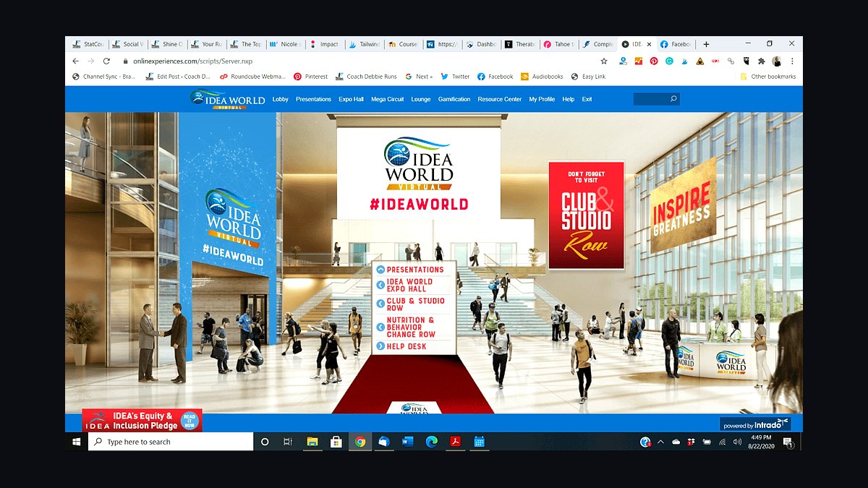Open HELP DESK link on the sign
Viewport: 868px width, 488px height.
pyautogui.click(x=407, y=346)
